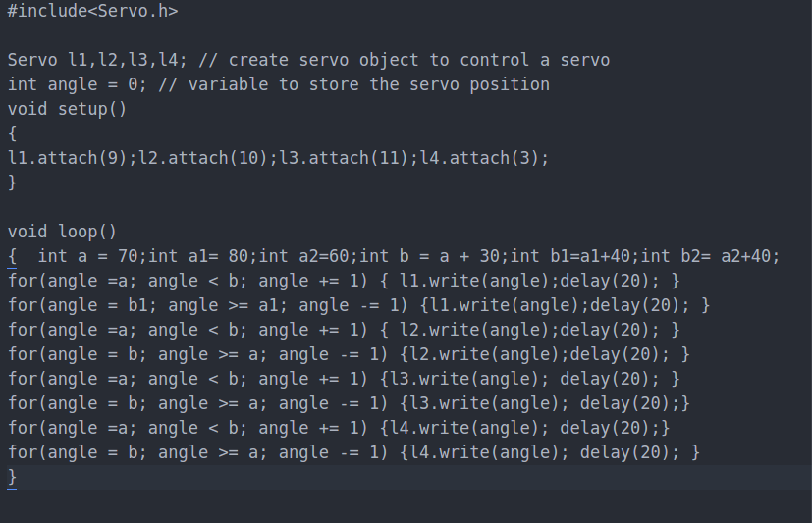Click l1.attach(9) in setup function
Viewport: 812px width, 523px height.
pos(68,158)
